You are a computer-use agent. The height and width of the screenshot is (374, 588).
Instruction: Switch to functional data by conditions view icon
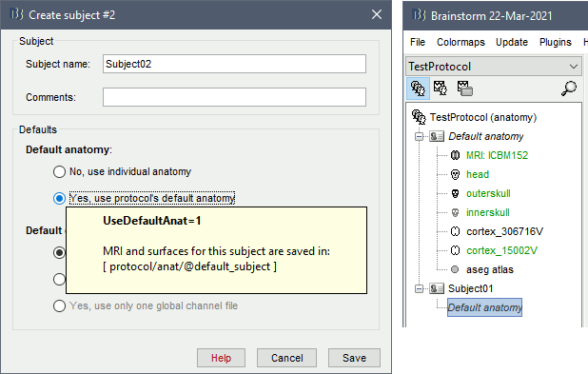click(x=465, y=89)
